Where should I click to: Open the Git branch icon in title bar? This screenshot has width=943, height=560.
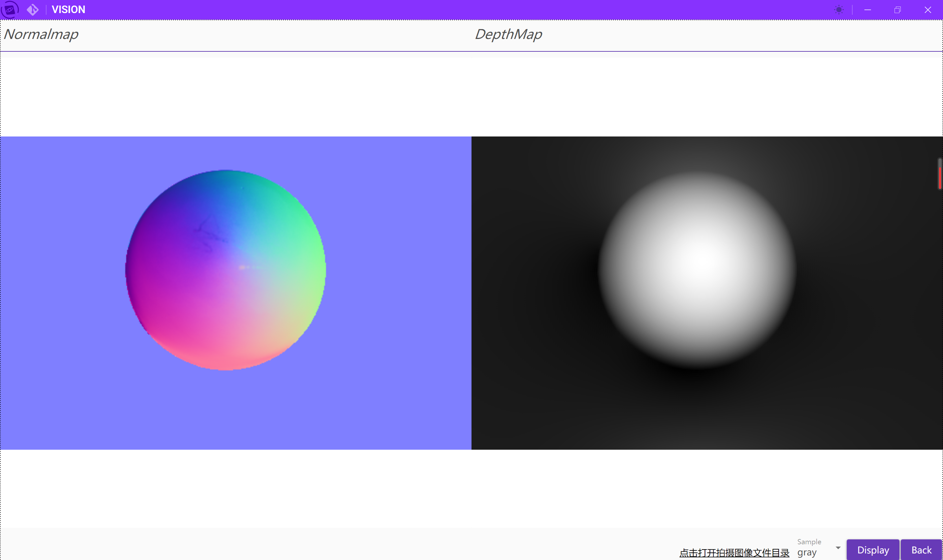click(x=33, y=9)
